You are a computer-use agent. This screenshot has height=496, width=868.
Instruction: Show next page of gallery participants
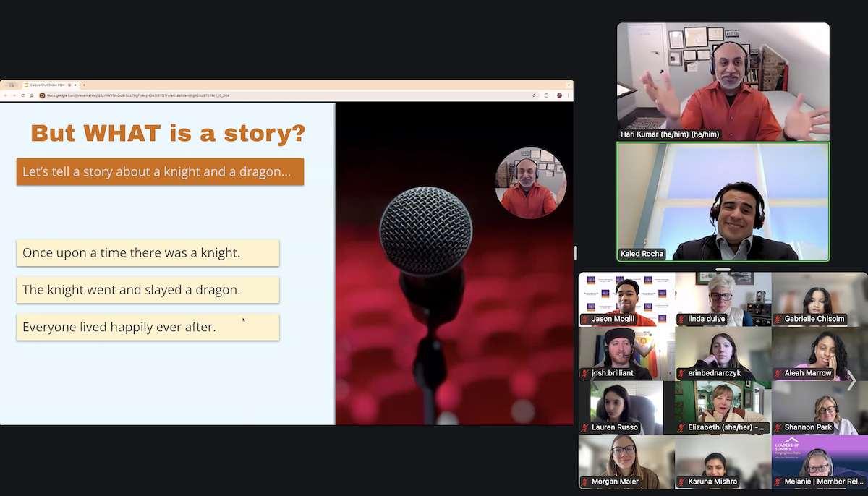click(851, 380)
